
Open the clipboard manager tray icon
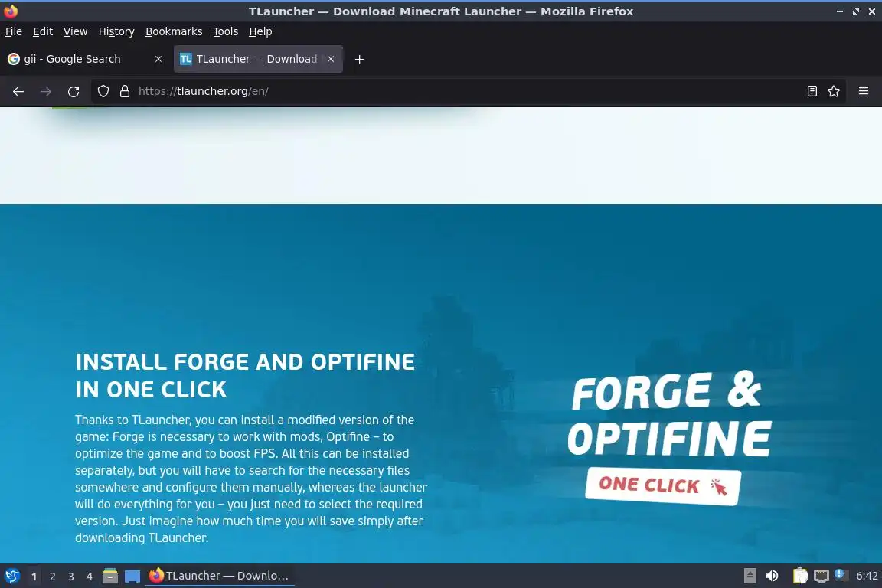[800, 576]
